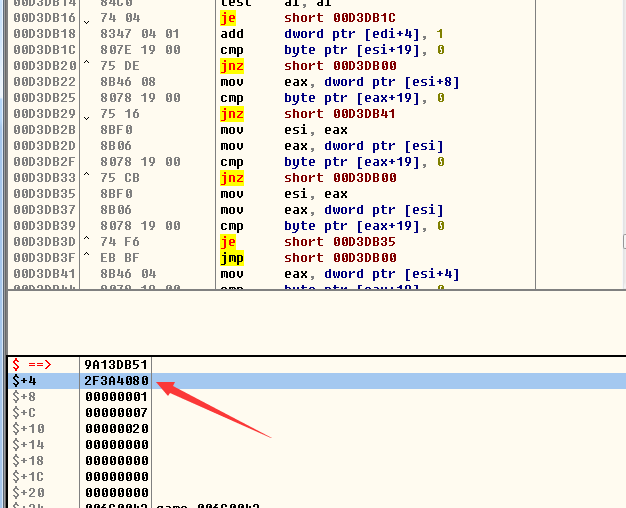Click address 00D3DB41 in the address column
Viewport: 626px width, 508px height.
pos(44,274)
